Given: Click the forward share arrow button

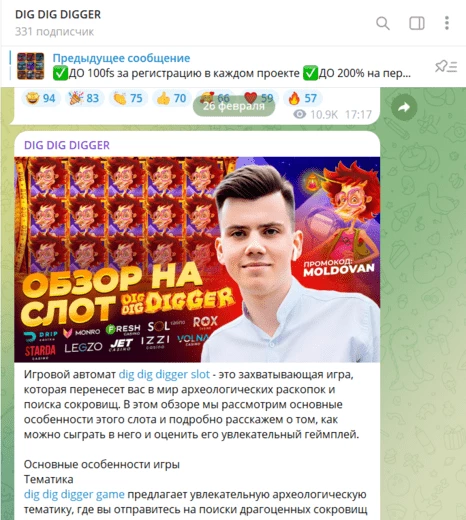Looking at the screenshot, I should coord(404,107).
